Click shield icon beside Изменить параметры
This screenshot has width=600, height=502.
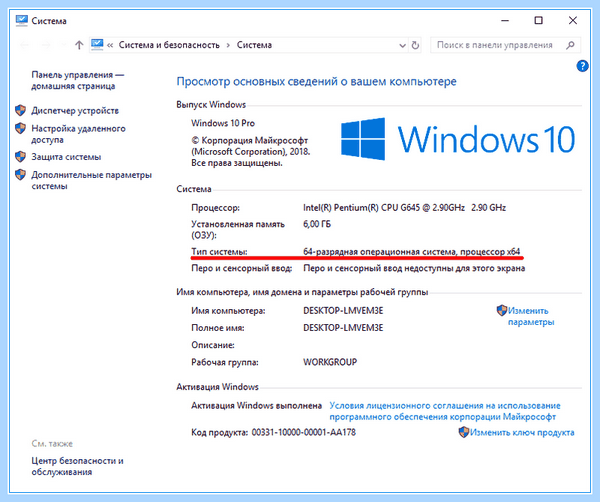[501, 310]
